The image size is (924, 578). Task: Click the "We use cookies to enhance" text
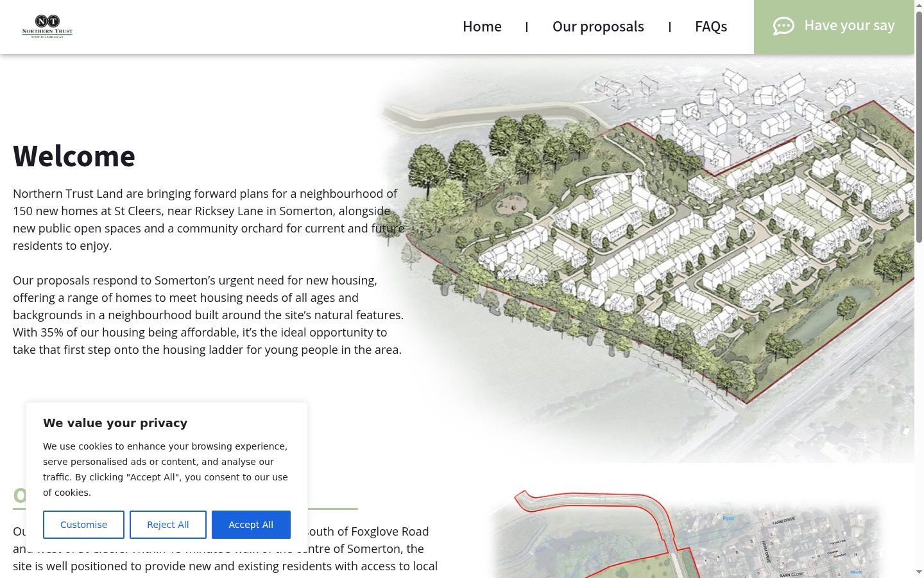pyautogui.click(x=166, y=469)
